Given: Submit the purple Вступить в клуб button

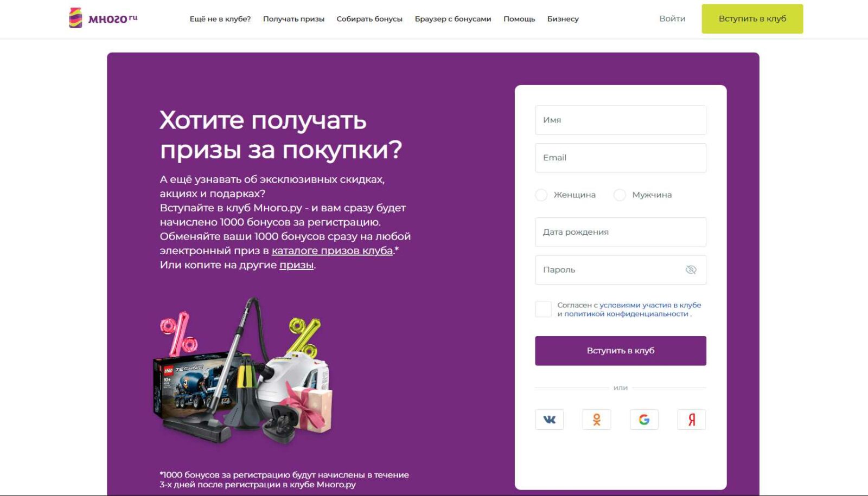Looking at the screenshot, I should coord(621,351).
